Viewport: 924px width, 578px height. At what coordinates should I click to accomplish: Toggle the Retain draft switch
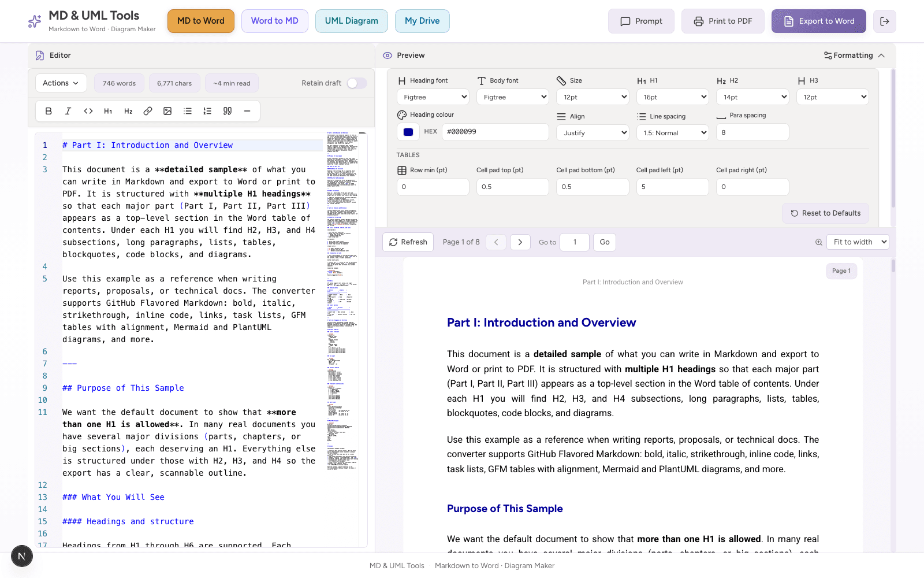(x=357, y=83)
